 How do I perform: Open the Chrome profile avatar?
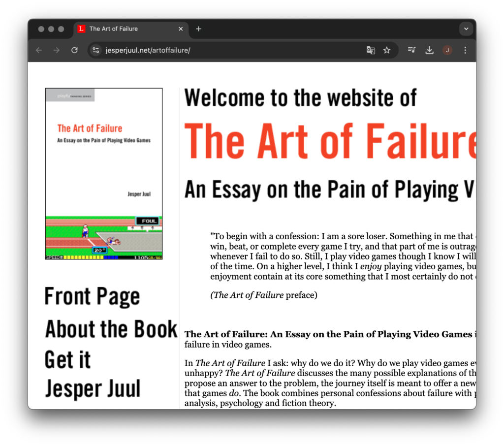(447, 50)
